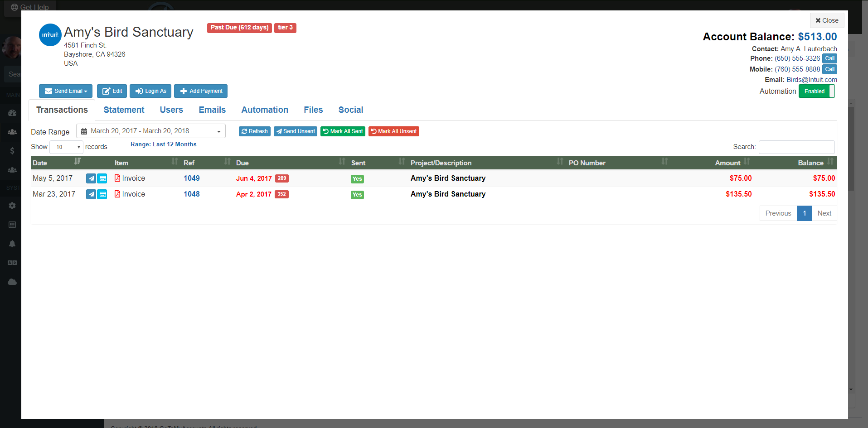Sort the table by PO Number column
The width and height of the screenshot is (868, 428).
click(619, 163)
